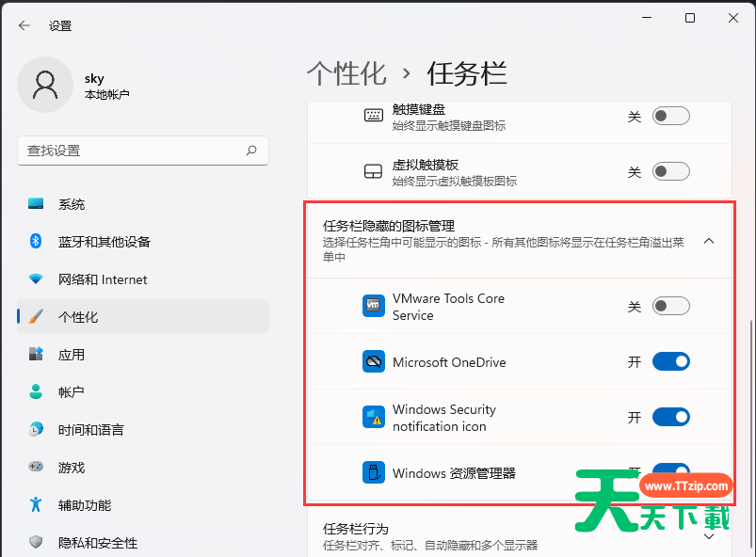Click the virtual touchpad icon
Viewport: 756px width, 557px height.
(x=373, y=171)
